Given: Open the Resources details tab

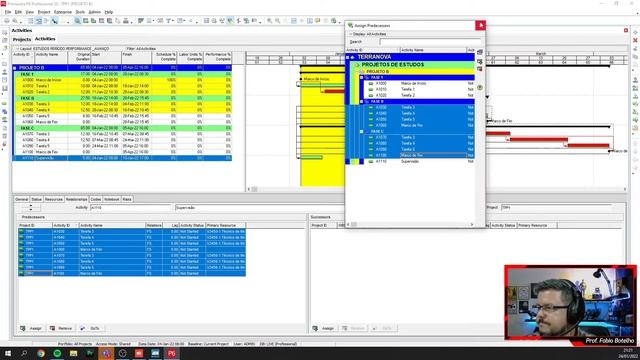Looking at the screenshot, I should [53, 199].
